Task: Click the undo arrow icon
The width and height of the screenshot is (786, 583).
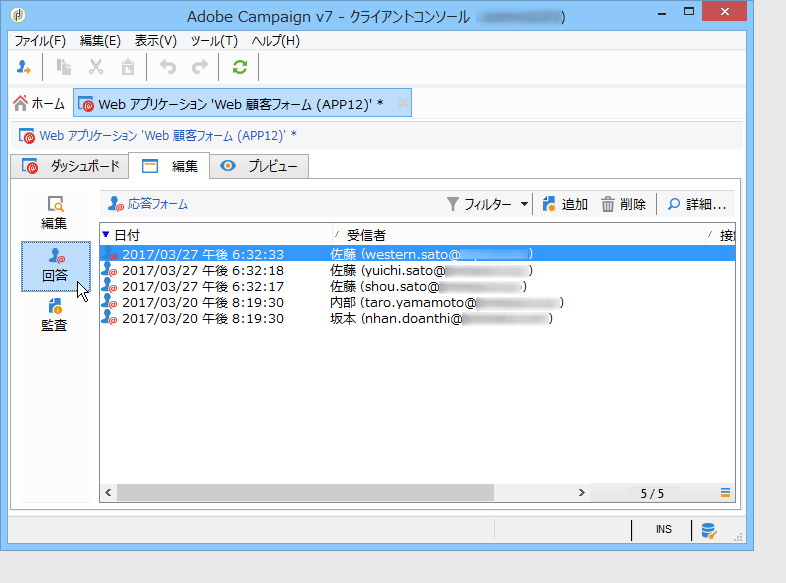Action: pos(168,67)
